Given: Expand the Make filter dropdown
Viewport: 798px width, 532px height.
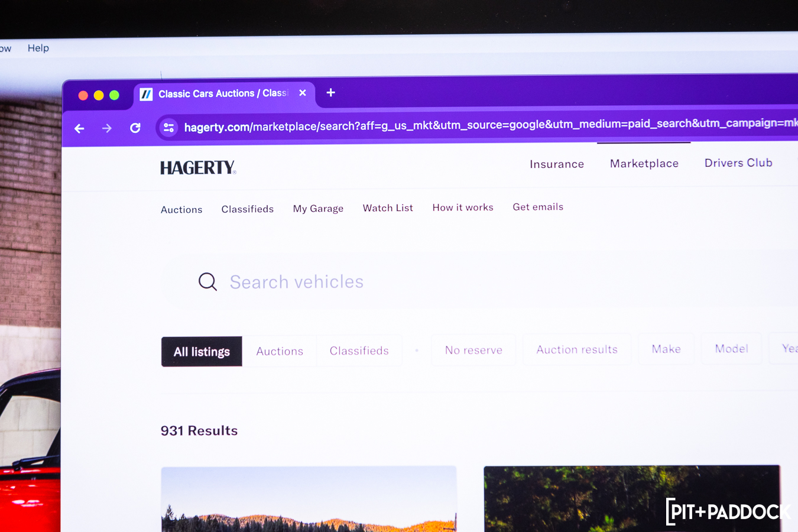Looking at the screenshot, I should [x=666, y=349].
